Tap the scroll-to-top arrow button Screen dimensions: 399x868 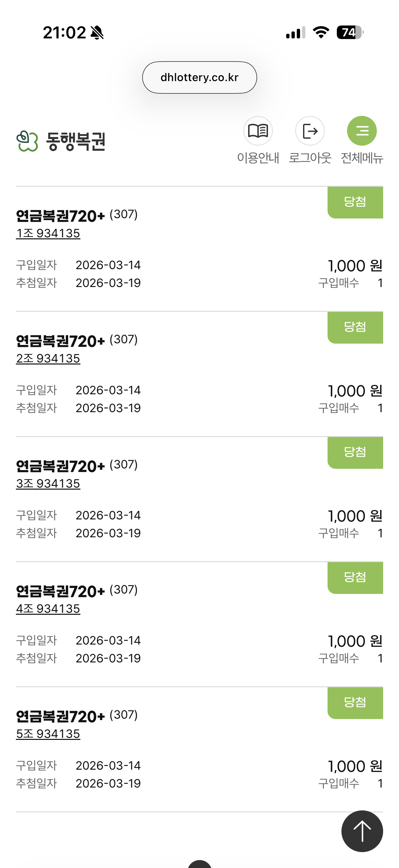[x=362, y=831]
